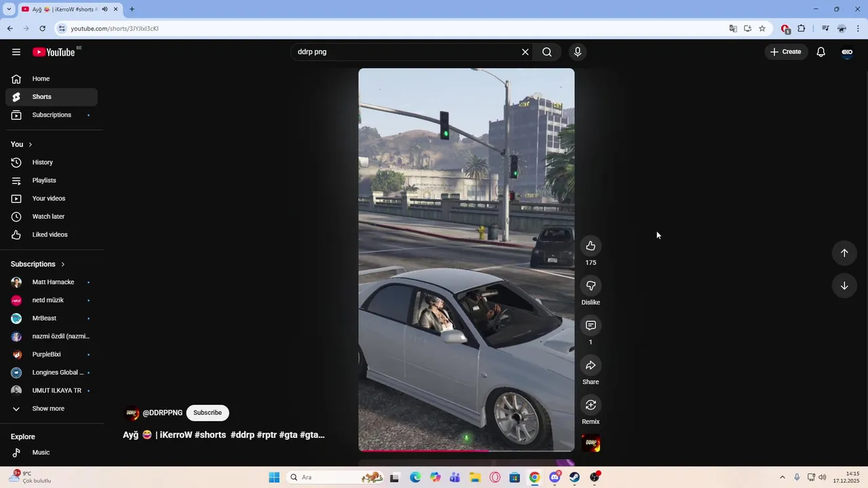The image size is (868, 488).
Task: Show hidden system tray icons
Action: click(782, 477)
